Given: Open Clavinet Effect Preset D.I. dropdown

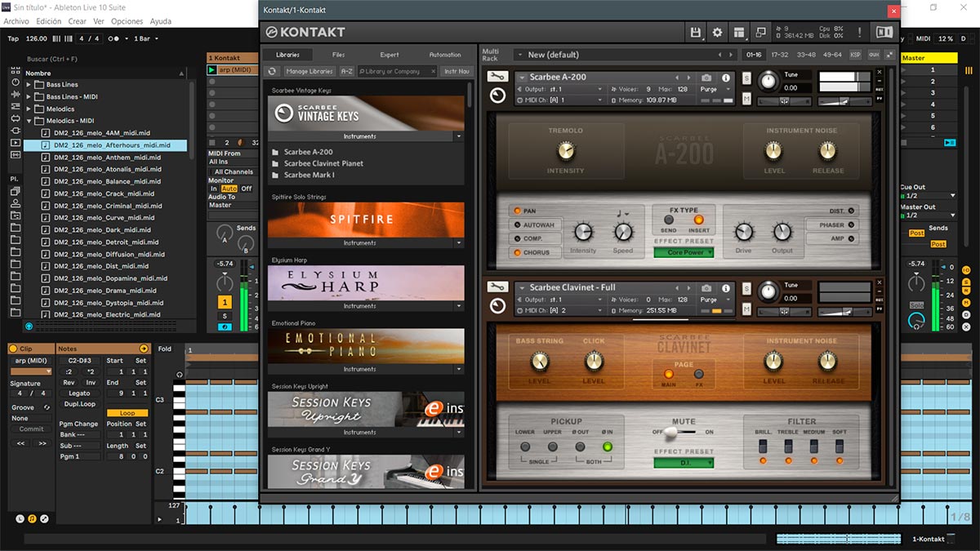Looking at the screenshot, I should [684, 463].
